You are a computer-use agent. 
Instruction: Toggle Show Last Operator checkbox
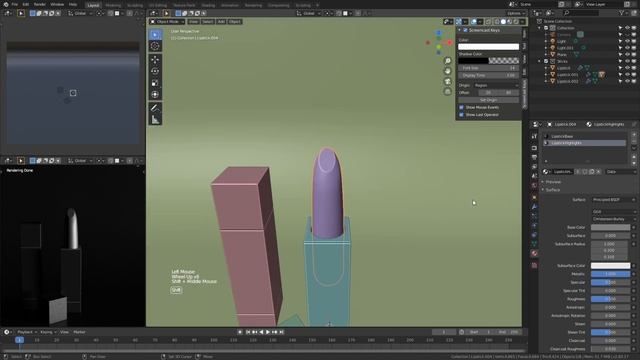(x=461, y=115)
